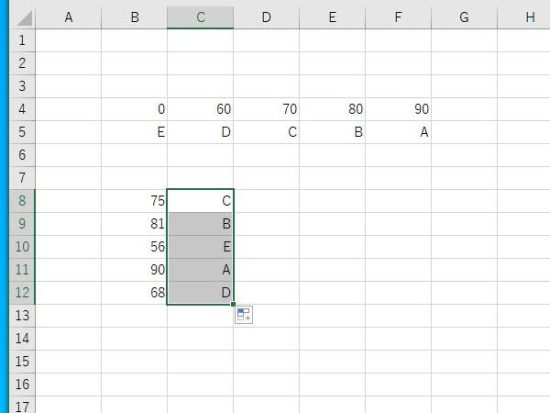The width and height of the screenshot is (550, 413).
Task: Select cell F5 containing letter A
Action: [398, 132]
